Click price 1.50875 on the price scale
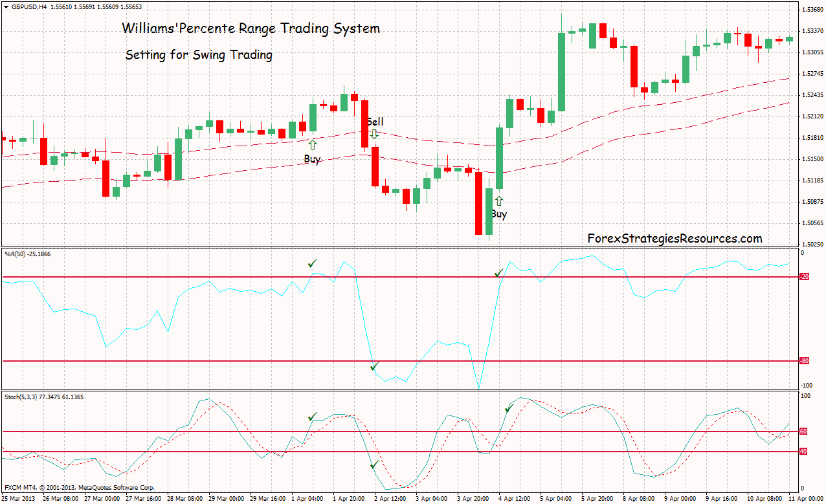The image size is (826, 504). (x=812, y=202)
